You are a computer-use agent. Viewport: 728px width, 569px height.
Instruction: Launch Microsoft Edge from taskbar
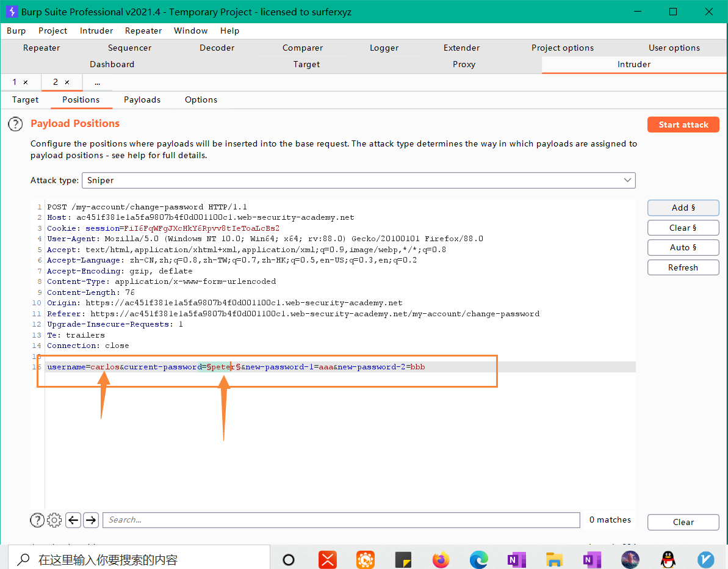[478, 560]
